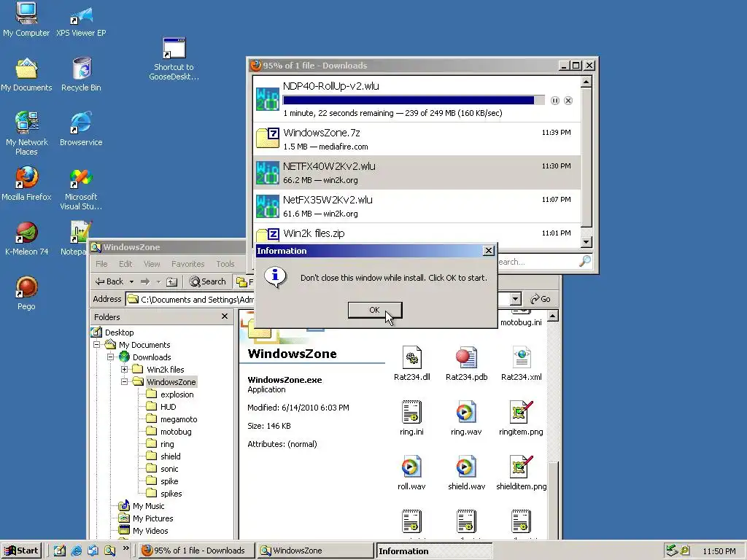Open My Computer desktop icon
This screenshot has width=747, height=560.
26,19
